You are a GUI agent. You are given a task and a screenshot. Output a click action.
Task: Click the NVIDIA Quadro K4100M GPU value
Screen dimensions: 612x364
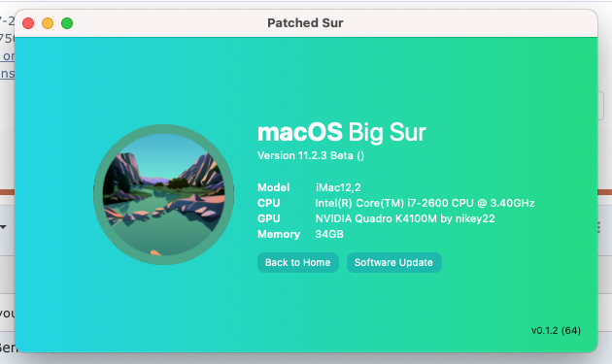click(405, 218)
